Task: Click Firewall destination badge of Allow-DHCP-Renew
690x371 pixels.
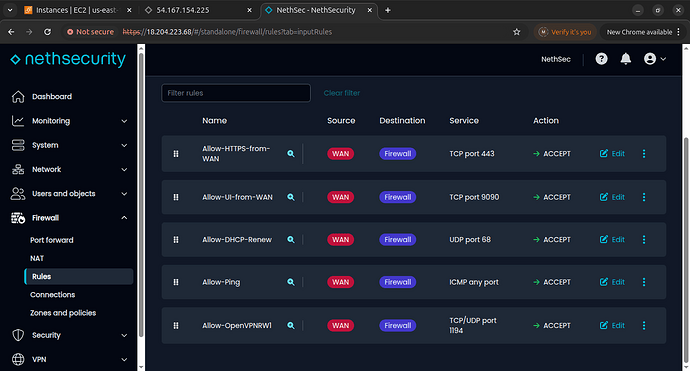Action: click(398, 239)
